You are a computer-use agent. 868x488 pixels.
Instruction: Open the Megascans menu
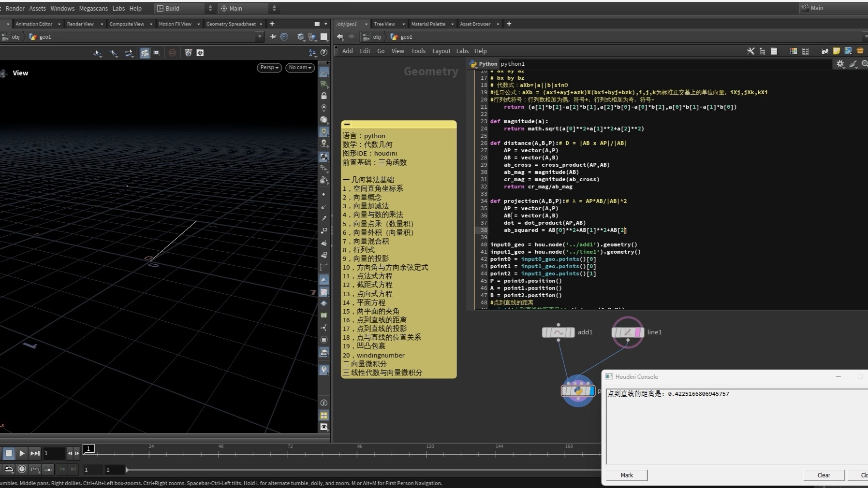point(93,8)
